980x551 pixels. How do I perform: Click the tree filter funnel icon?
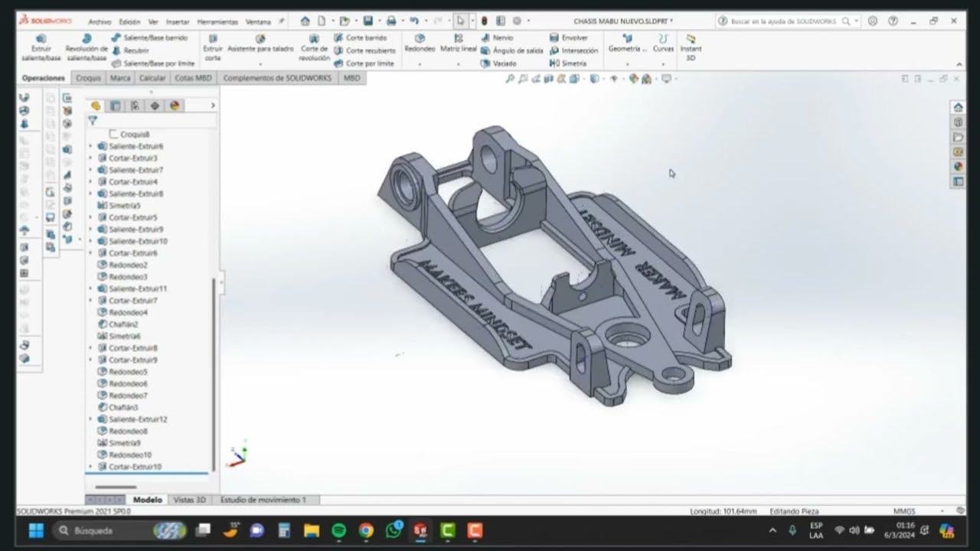pyautogui.click(x=93, y=121)
